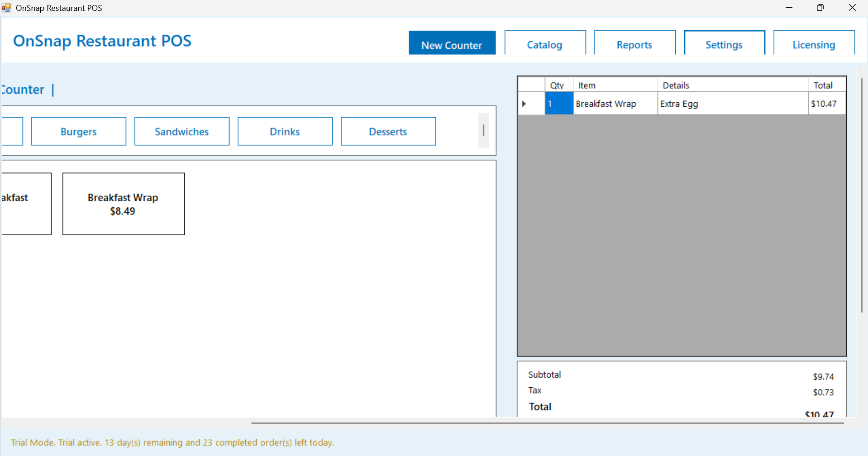
Task: Select the Qty cell with value 1
Action: coord(559,104)
